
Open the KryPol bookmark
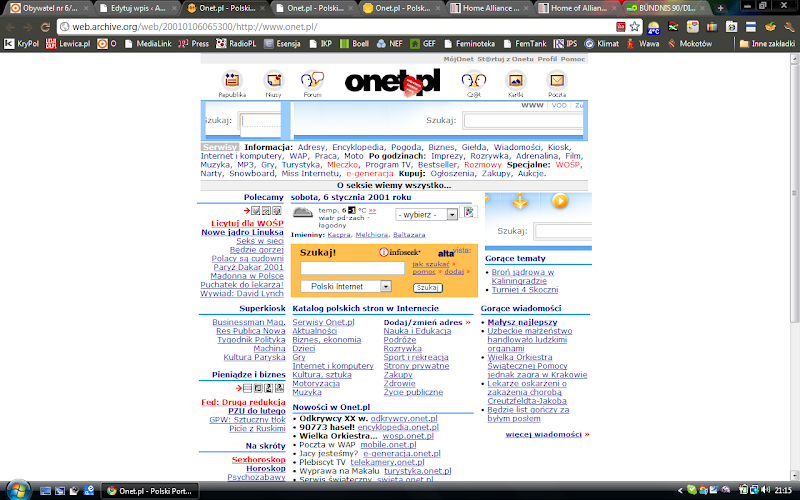click(x=21, y=44)
